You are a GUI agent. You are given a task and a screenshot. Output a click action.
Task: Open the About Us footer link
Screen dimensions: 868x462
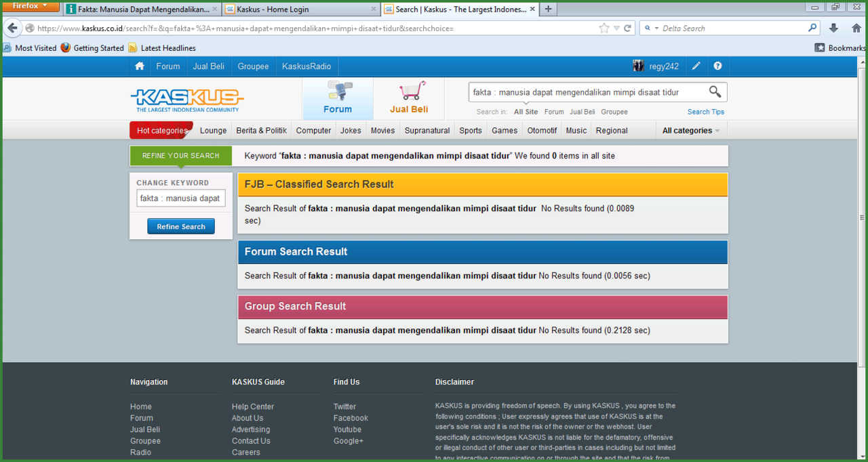248,418
